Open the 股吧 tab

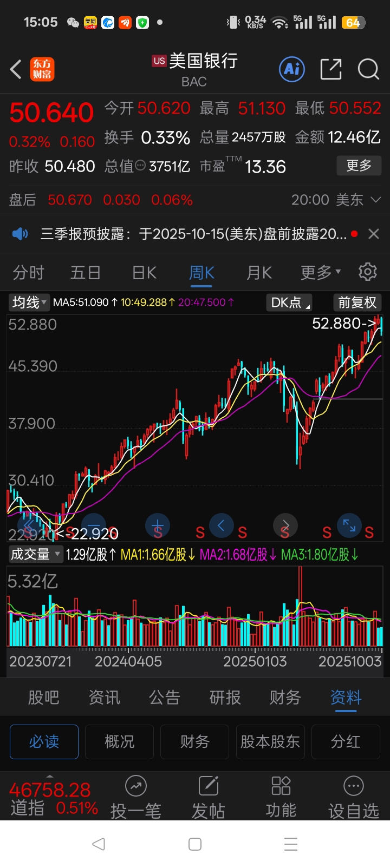44,698
